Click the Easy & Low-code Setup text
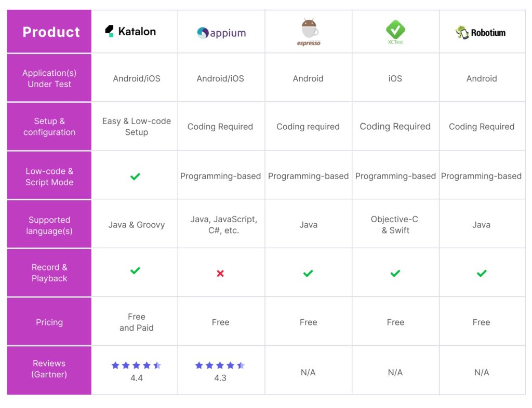Viewport: 532px width, 408px height. [x=137, y=127]
